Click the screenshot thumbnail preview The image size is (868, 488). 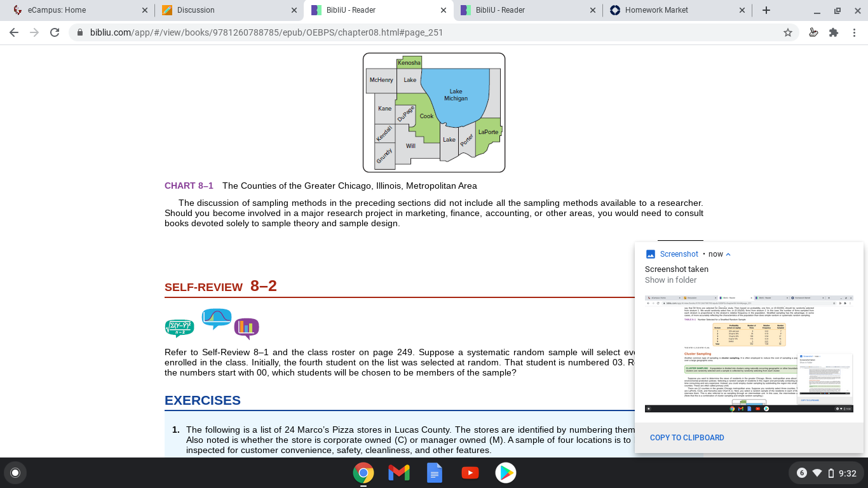pos(749,354)
